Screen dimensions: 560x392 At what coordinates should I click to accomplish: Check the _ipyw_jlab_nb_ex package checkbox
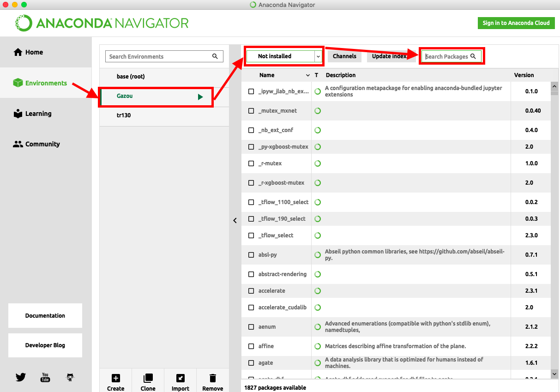point(251,91)
